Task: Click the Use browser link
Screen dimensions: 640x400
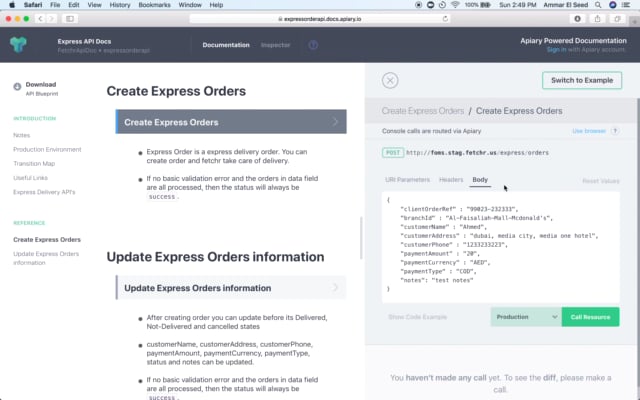Action: 589,131
